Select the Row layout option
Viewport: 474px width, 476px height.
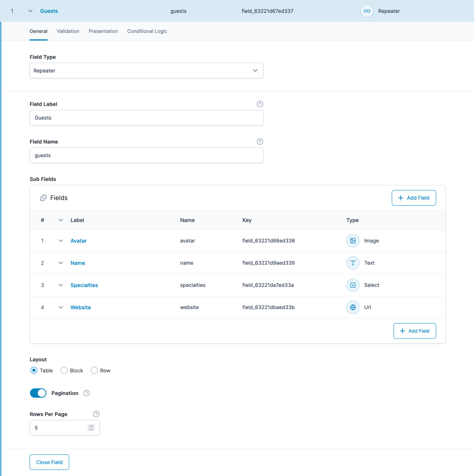[x=94, y=370]
